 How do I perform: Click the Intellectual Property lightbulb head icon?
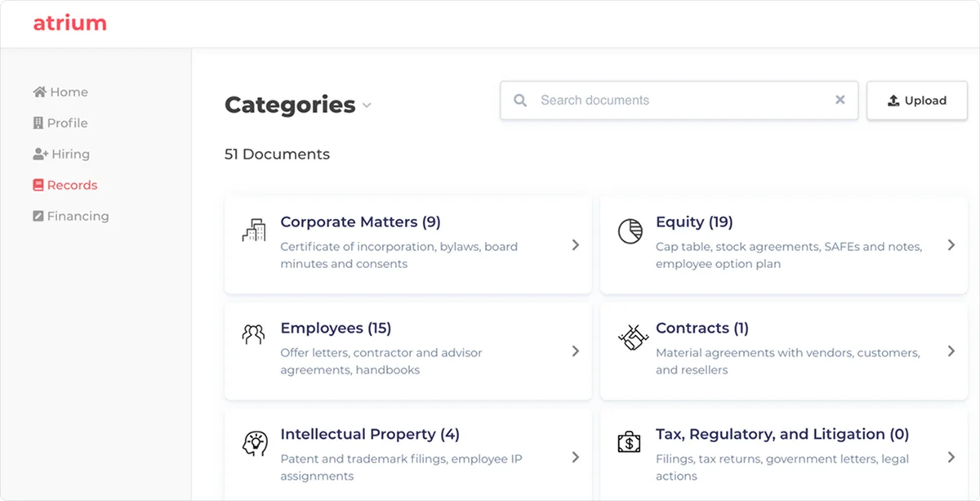254,443
